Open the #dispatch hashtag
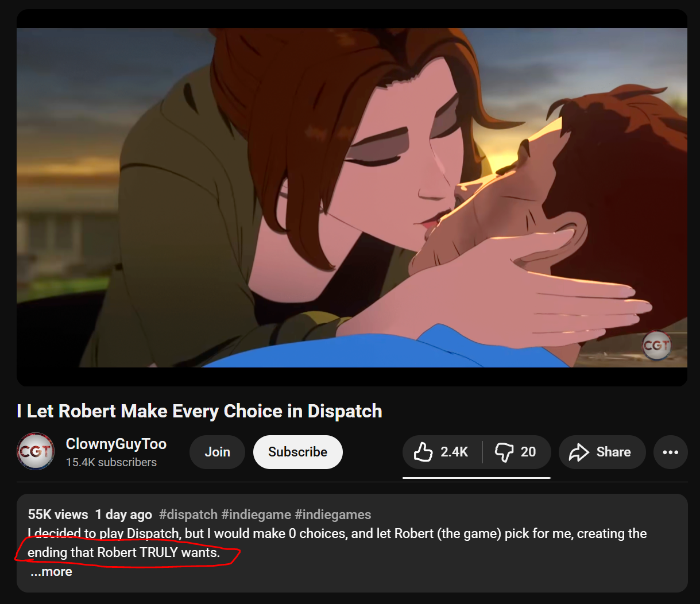 click(x=188, y=514)
